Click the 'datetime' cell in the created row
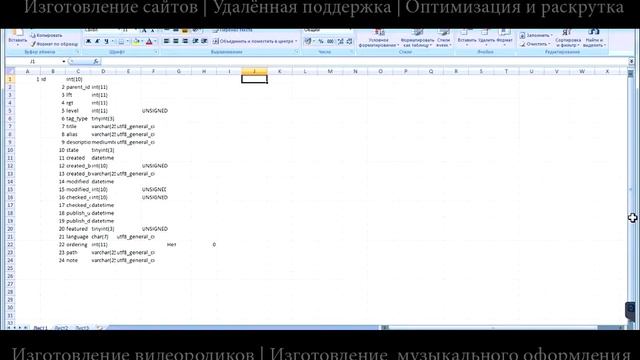Viewport: 640px width, 360px height. 103,158
